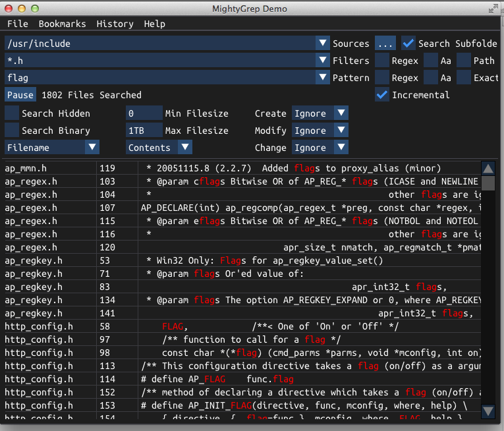Enable the Search Hidden checkbox
Image resolution: width=504 pixels, height=431 pixels.
[12, 113]
